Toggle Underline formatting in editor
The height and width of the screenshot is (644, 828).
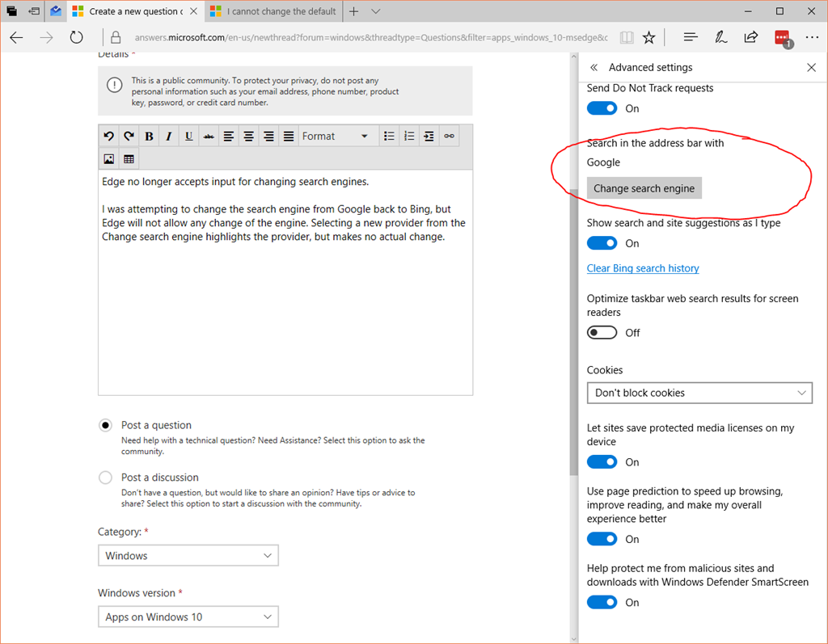point(189,137)
